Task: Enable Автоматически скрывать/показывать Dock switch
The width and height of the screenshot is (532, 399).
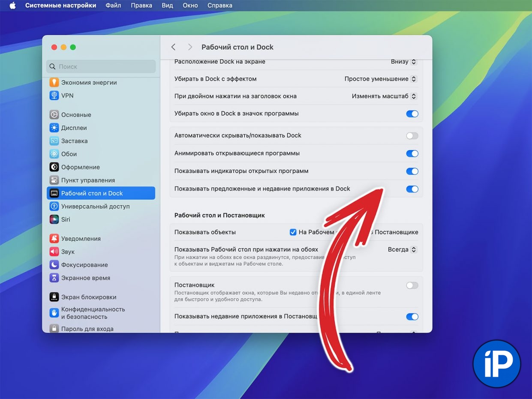Action: click(412, 136)
